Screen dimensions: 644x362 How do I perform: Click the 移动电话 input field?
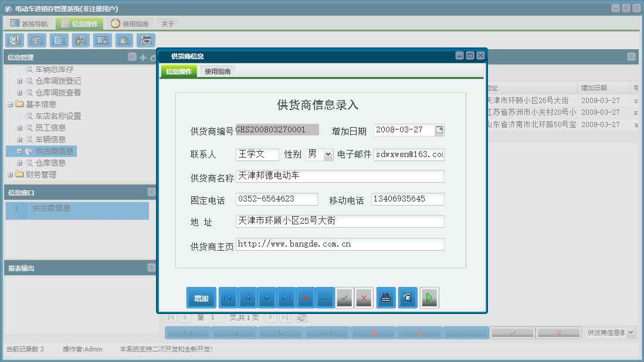pyautogui.click(x=408, y=199)
